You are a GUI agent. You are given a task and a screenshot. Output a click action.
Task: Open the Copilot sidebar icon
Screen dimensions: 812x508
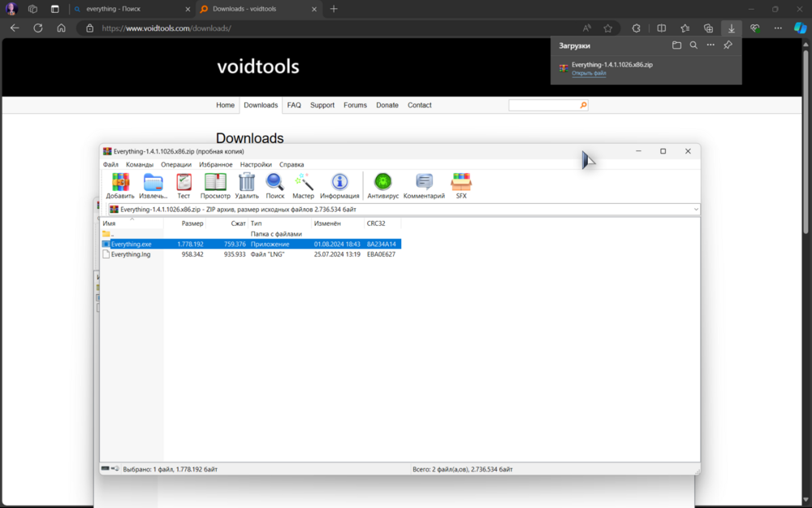click(x=800, y=28)
